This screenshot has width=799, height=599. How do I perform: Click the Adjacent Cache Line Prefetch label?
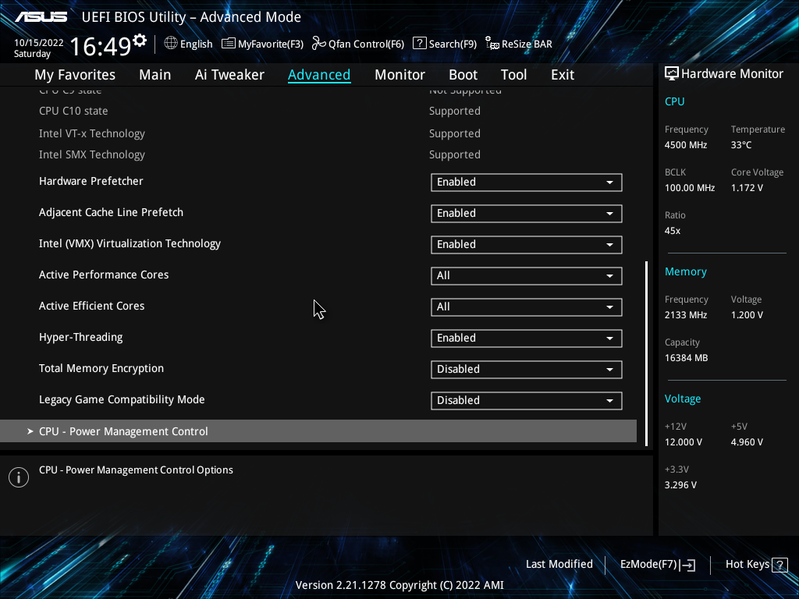click(x=111, y=212)
